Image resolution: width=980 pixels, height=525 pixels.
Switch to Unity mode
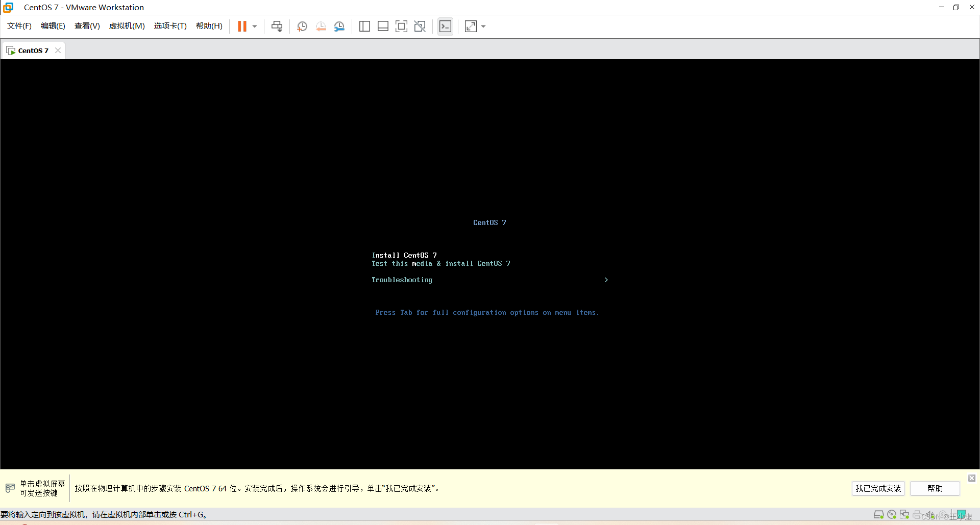[x=420, y=27]
